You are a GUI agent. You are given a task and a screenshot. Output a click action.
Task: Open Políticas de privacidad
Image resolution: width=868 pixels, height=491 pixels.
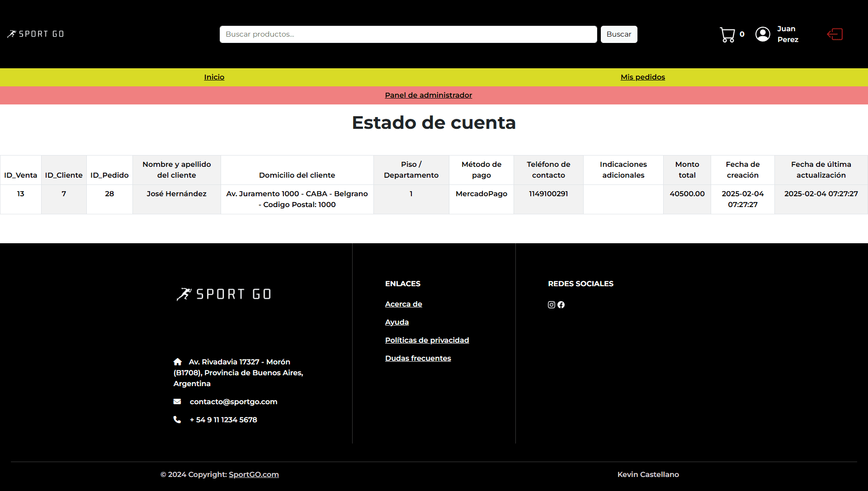427,340
